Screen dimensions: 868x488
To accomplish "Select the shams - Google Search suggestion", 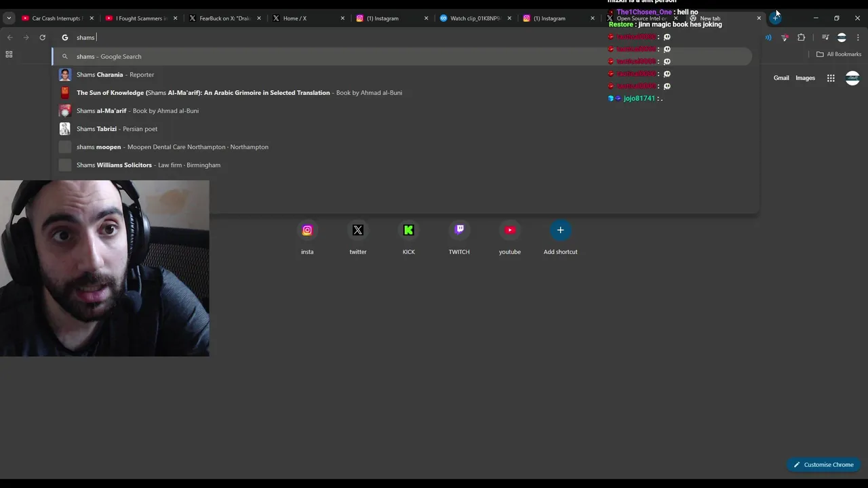I will click(x=403, y=56).
